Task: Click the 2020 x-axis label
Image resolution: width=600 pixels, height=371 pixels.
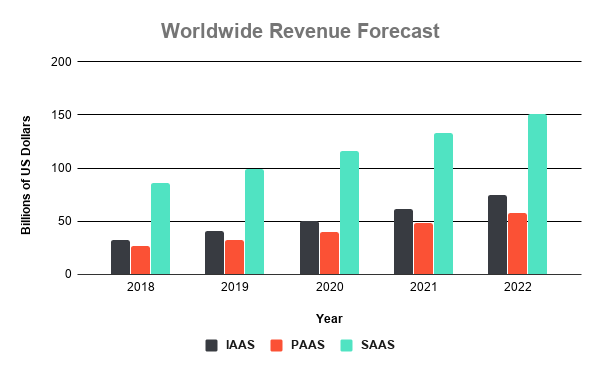Action: 329,287
